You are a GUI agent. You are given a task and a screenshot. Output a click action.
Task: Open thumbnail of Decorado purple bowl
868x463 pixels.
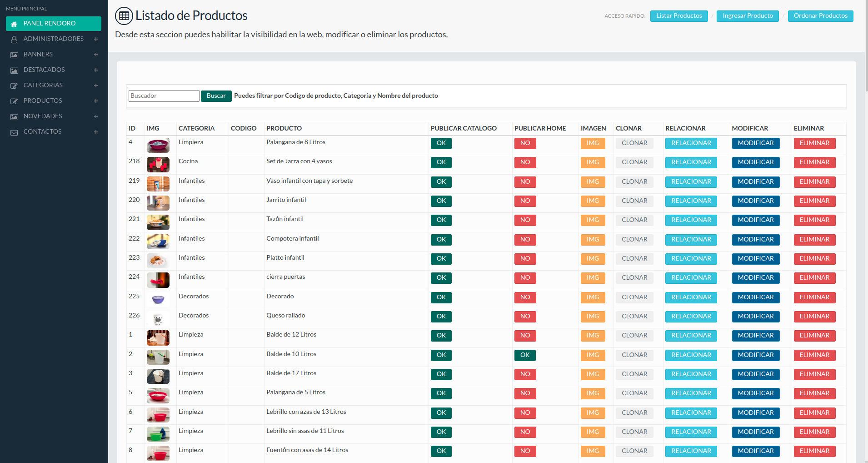pyautogui.click(x=158, y=300)
